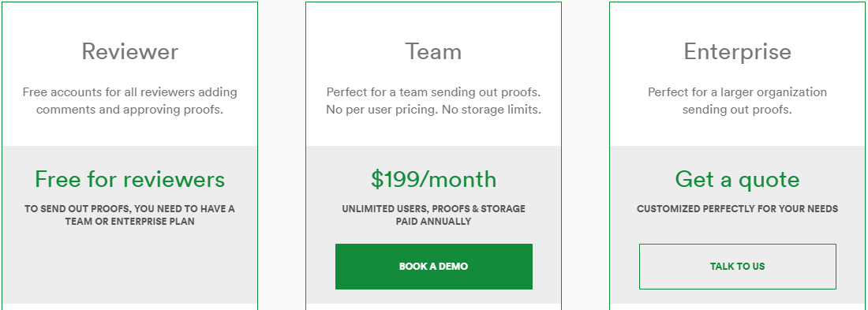
Task: Click the TALK TO US button
Action: point(737,267)
